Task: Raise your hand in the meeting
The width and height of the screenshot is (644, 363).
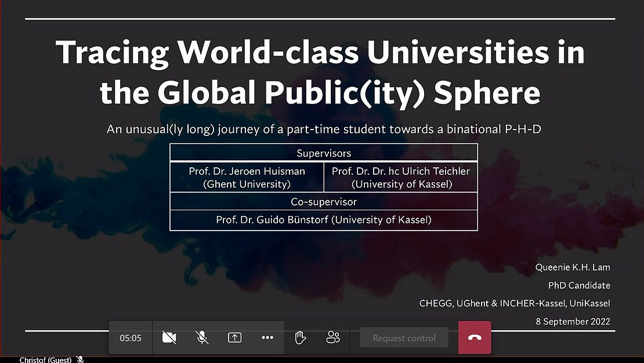Action: coord(300,337)
